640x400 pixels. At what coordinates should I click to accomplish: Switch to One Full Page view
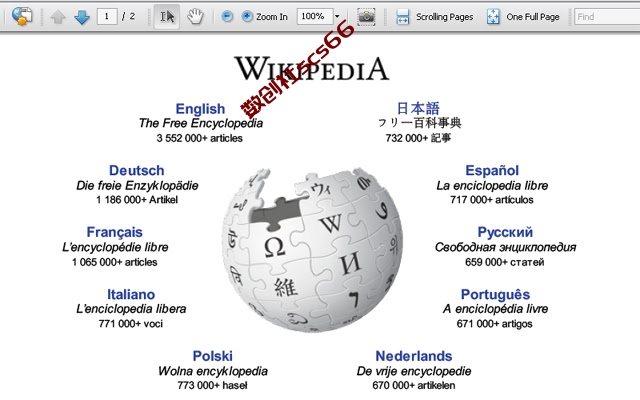(x=523, y=17)
